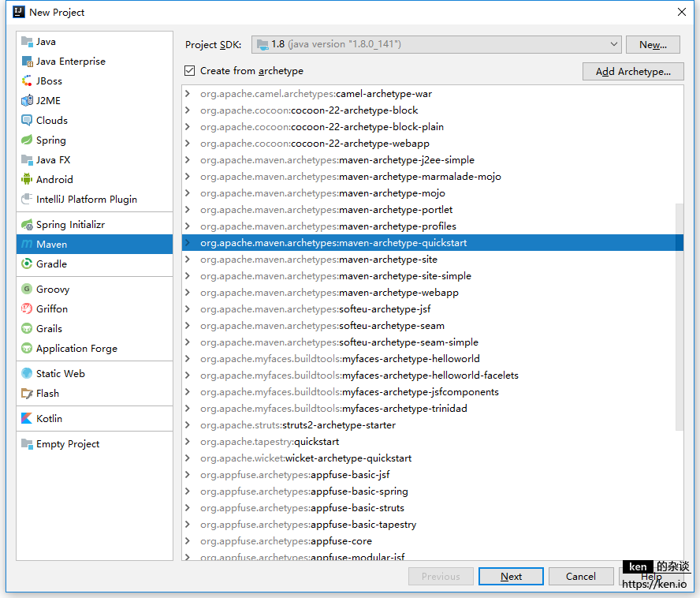Click the Add Archetype... button
Image resolution: width=700 pixels, height=598 pixels.
[x=633, y=72]
